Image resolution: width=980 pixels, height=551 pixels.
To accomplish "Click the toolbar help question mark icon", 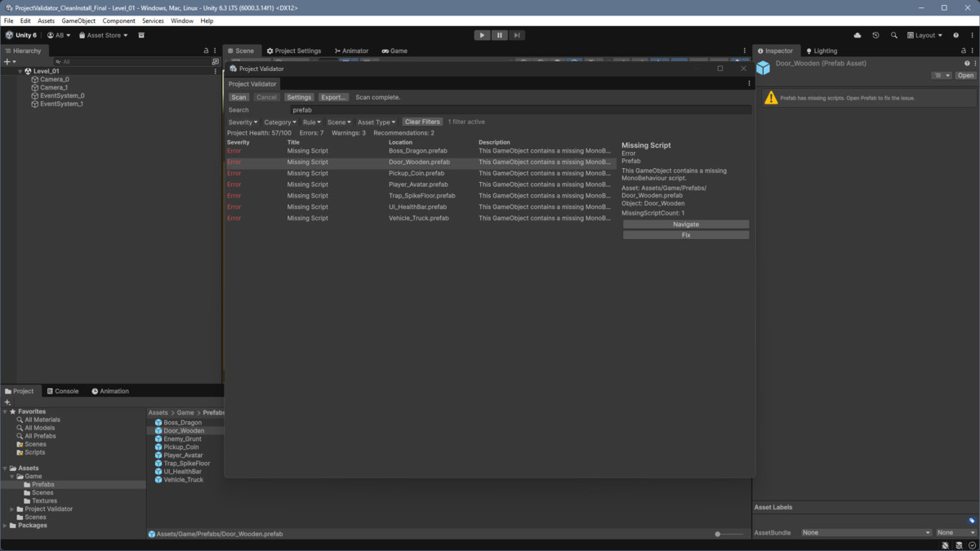I will 956,35.
